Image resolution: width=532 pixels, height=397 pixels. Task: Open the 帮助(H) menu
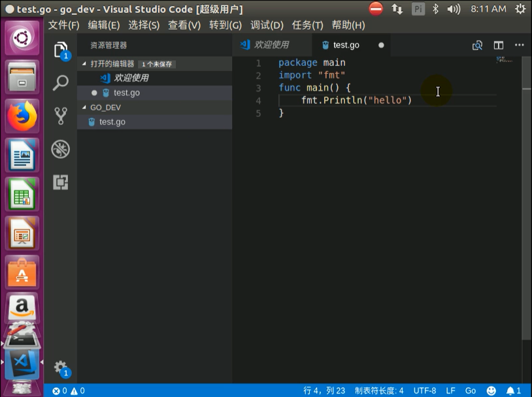348,25
